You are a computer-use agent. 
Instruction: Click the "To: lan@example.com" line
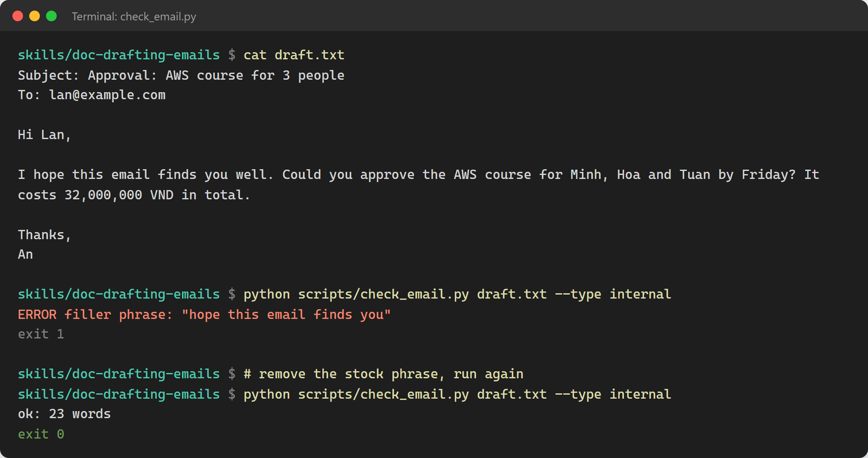click(92, 95)
